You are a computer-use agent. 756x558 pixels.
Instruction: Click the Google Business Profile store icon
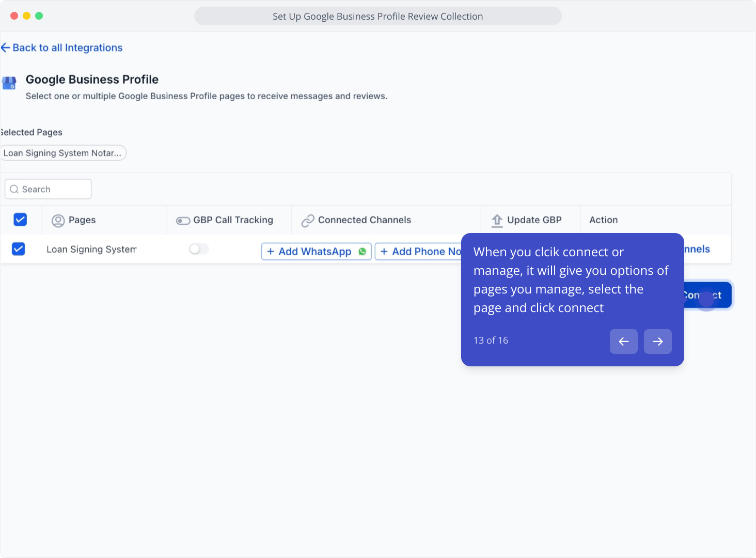(9, 83)
